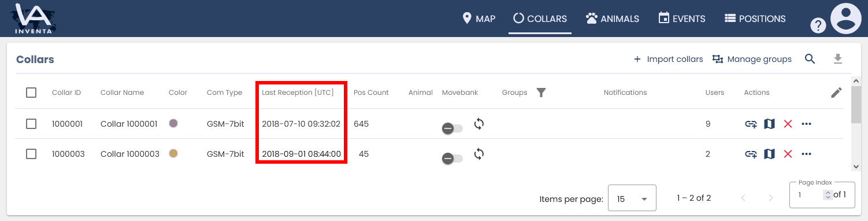Filter groups using funnel icon
868x221 pixels.
coord(541,93)
